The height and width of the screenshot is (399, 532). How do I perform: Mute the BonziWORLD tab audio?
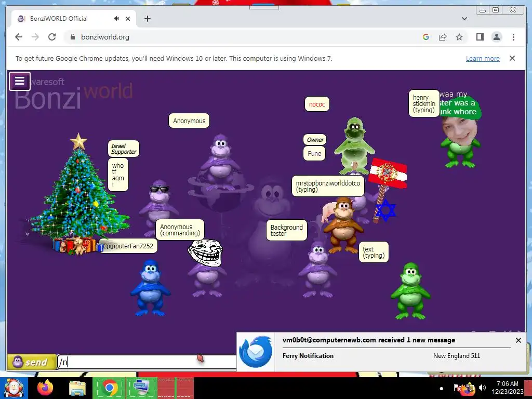point(117,19)
